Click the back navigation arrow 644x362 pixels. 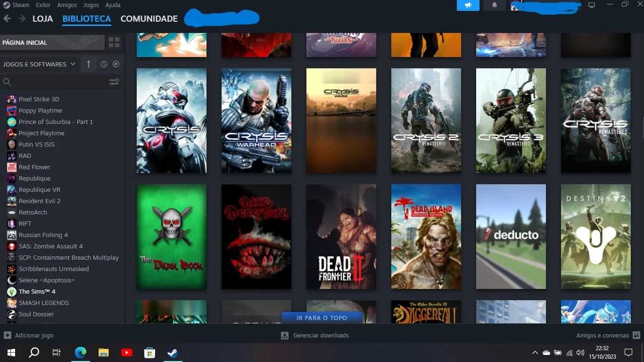(7, 19)
